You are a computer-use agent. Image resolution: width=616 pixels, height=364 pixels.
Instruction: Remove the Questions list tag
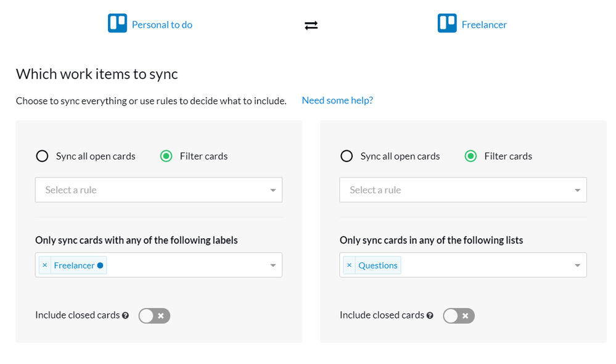pos(349,265)
